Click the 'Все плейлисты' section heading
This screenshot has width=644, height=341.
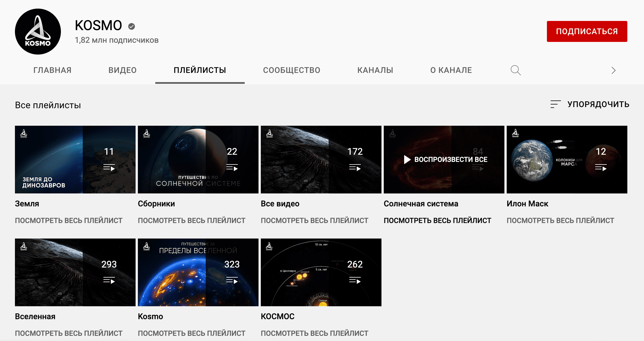[48, 105]
